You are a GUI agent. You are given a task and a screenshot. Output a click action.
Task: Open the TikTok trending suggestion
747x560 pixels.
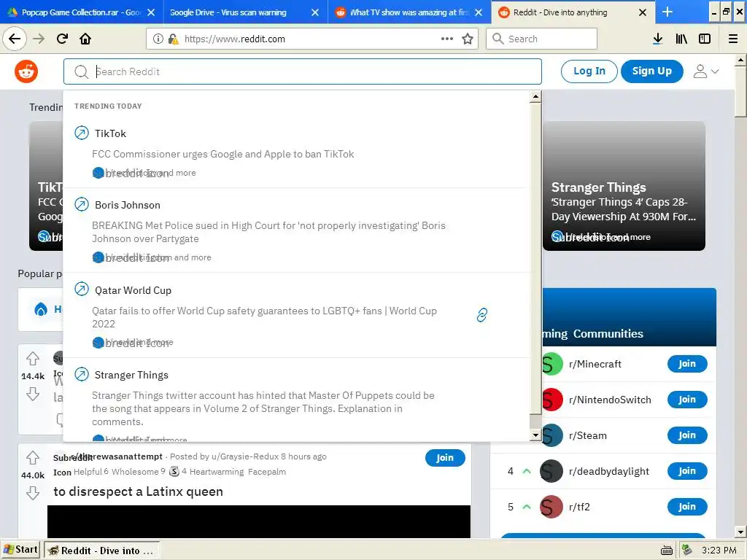296,152
